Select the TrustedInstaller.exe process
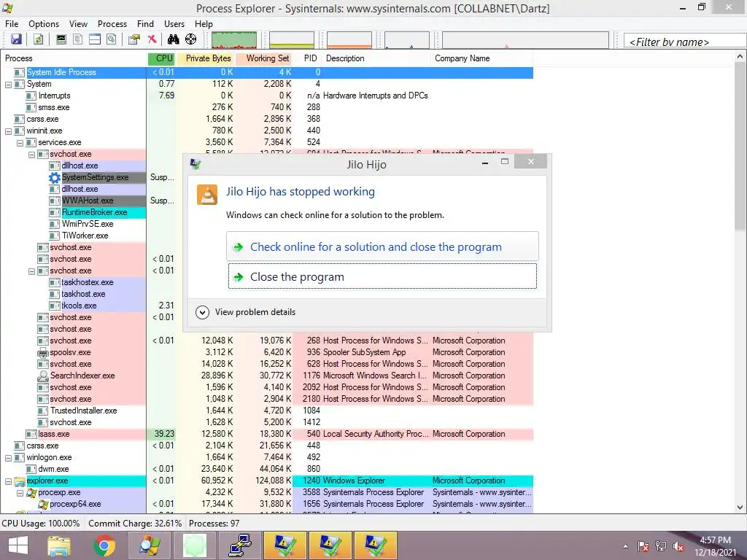747x560 pixels. click(83, 411)
